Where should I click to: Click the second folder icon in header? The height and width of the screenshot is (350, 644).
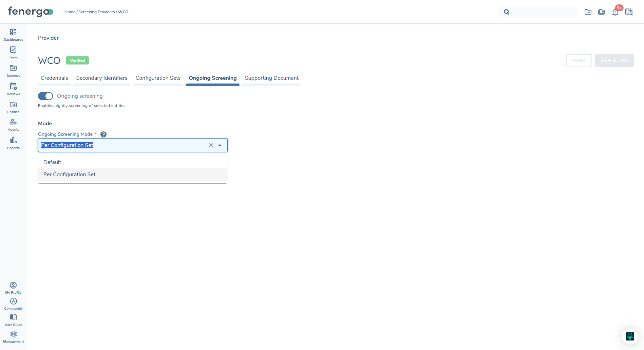(602, 12)
